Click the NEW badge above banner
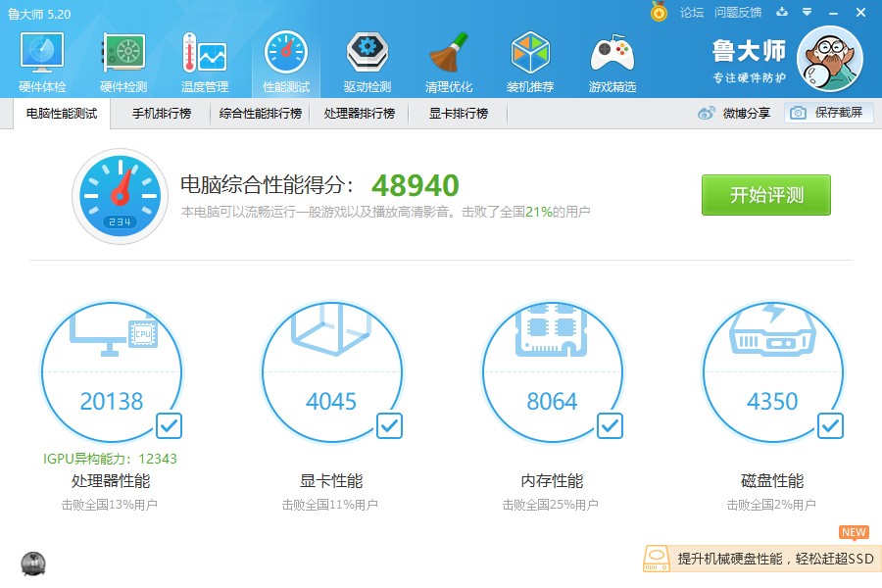The width and height of the screenshot is (882, 588). 854,532
